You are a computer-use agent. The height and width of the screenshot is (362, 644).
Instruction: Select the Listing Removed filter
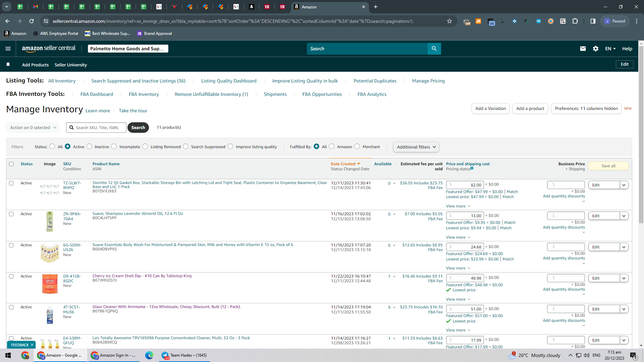point(145,146)
